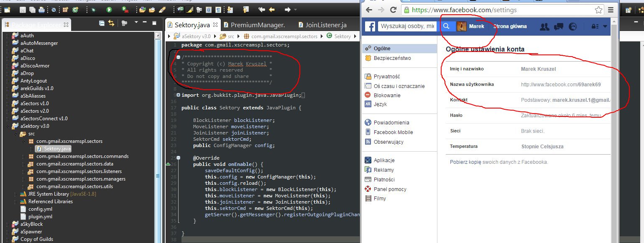Open Facebook friend requests icon
The image size is (644, 243).
(x=544, y=26)
